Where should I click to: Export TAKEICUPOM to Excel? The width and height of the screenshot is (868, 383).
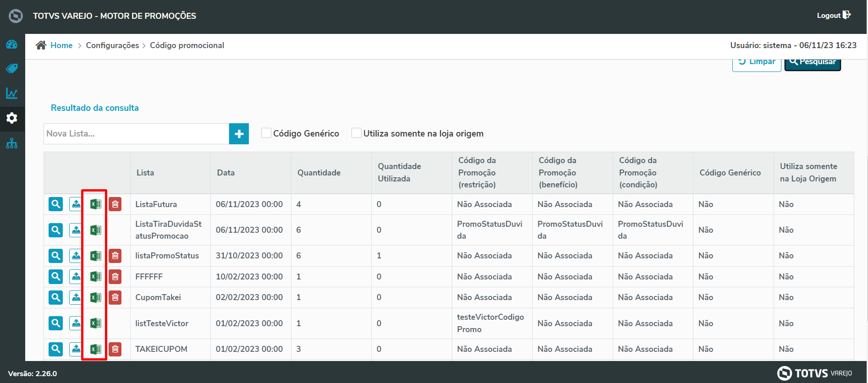pyautogui.click(x=95, y=349)
